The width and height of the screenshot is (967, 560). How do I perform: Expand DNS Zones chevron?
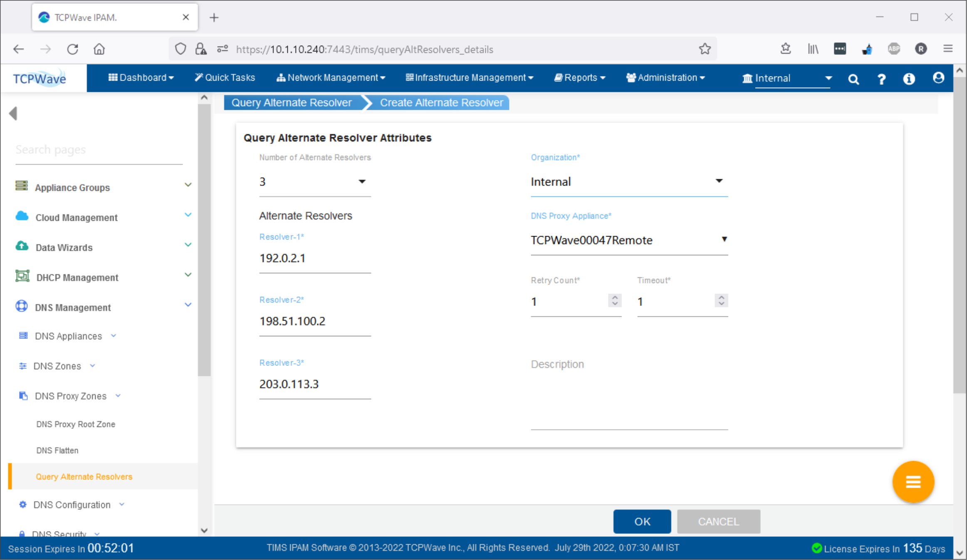tap(93, 366)
